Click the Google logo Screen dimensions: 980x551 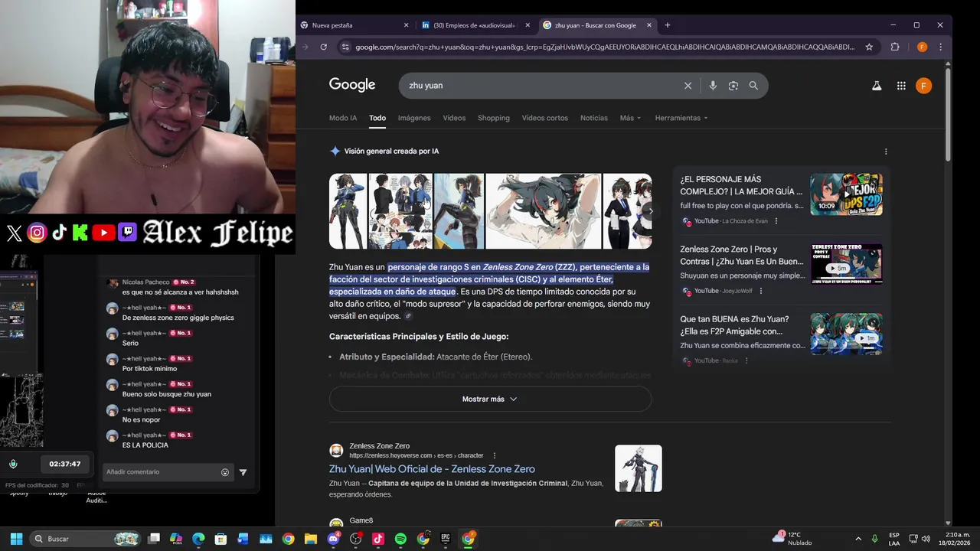[x=352, y=85]
